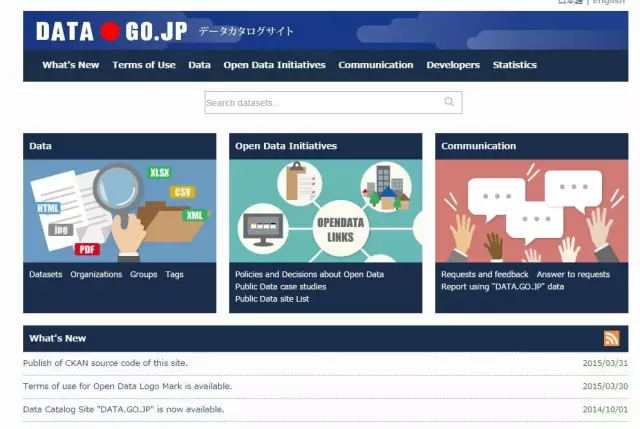The width and height of the screenshot is (640, 429).
Task: Read Publish of CKAN source code news
Action: 105,363
